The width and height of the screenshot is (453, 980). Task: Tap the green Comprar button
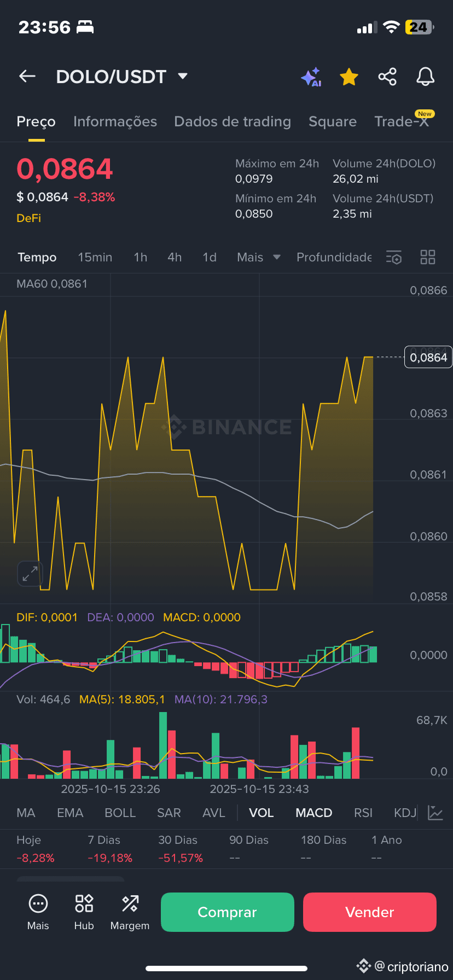pyautogui.click(x=228, y=912)
